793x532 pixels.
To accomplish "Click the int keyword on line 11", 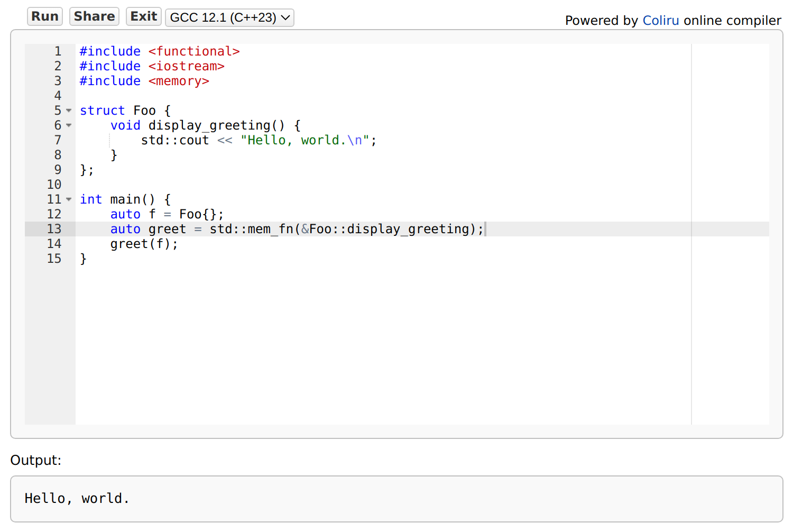I will point(91,199).
